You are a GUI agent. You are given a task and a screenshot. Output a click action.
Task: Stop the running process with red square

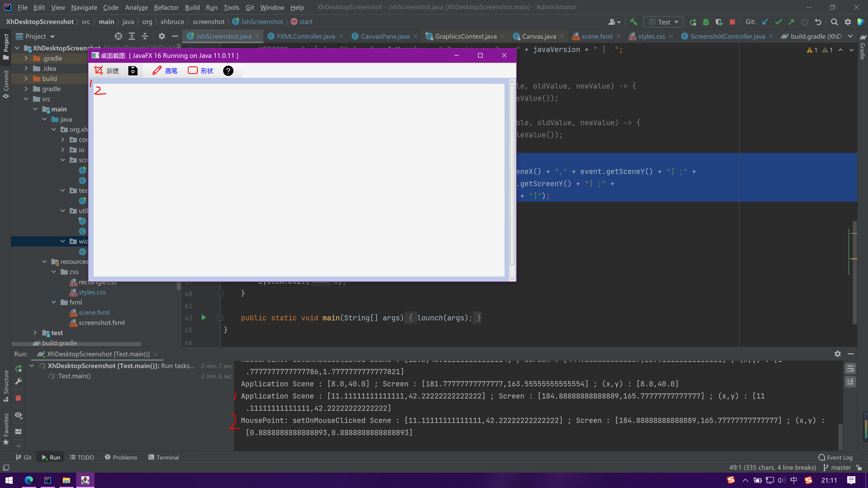[x=732, y=22]
